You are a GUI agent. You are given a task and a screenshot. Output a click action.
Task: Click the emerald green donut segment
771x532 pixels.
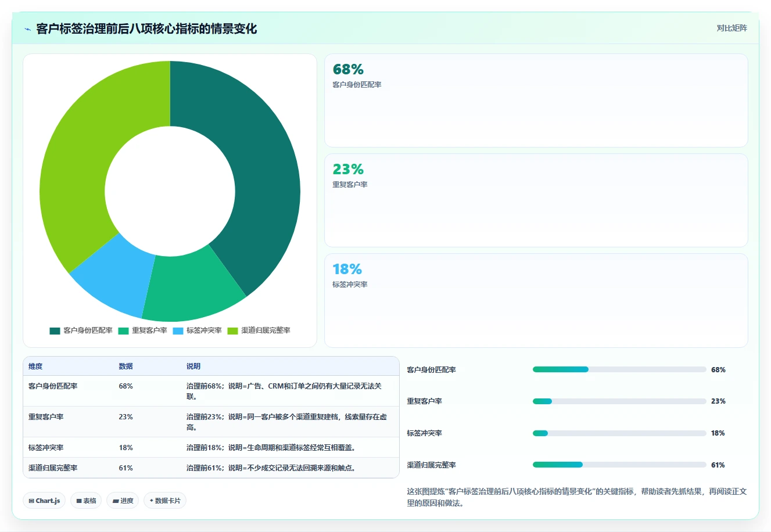(189, 286)
